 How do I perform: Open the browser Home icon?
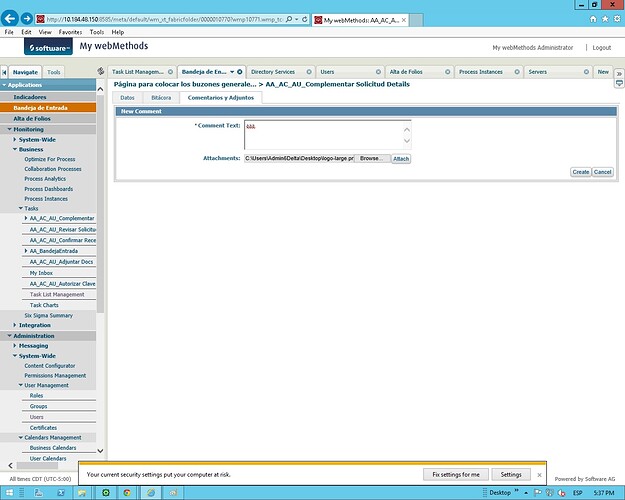593,19
